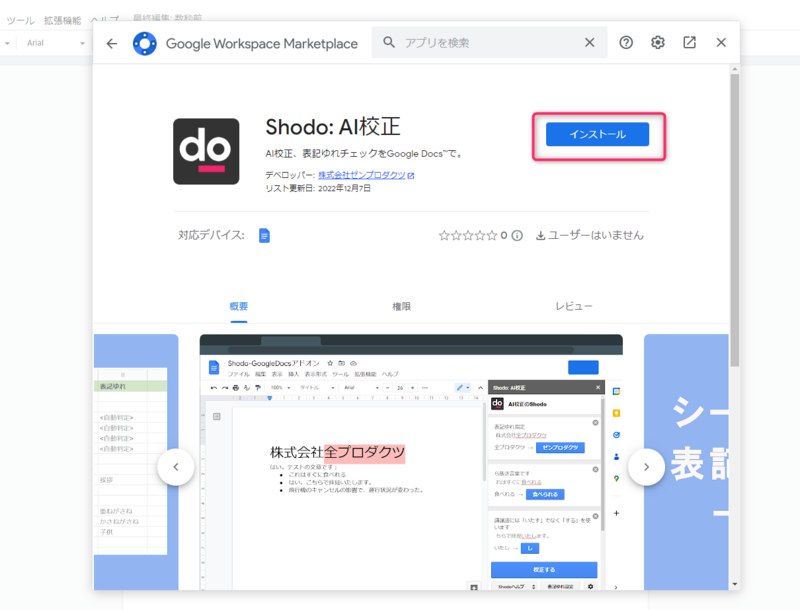Click the center Shodo screenshot thumbnail

coord(411,462)
